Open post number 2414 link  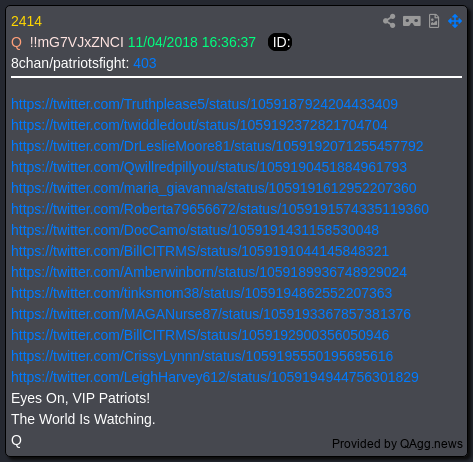tap(26, 21)
